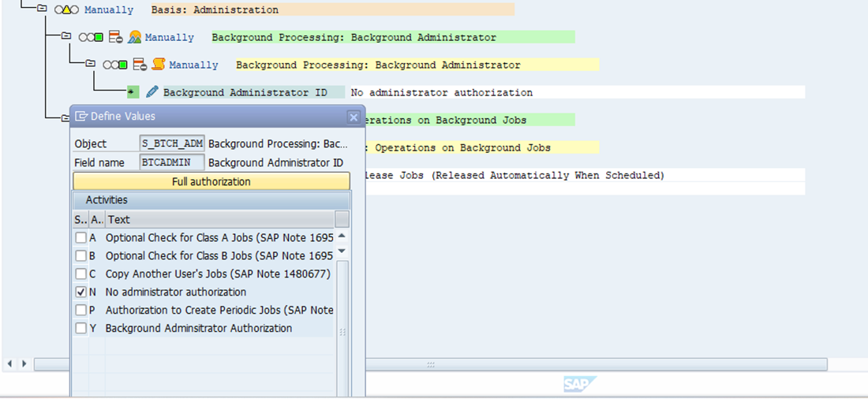Select yellow Background Processing: Background Administrator label
This screenshot has height=402, width=868.
click(417, 65)
